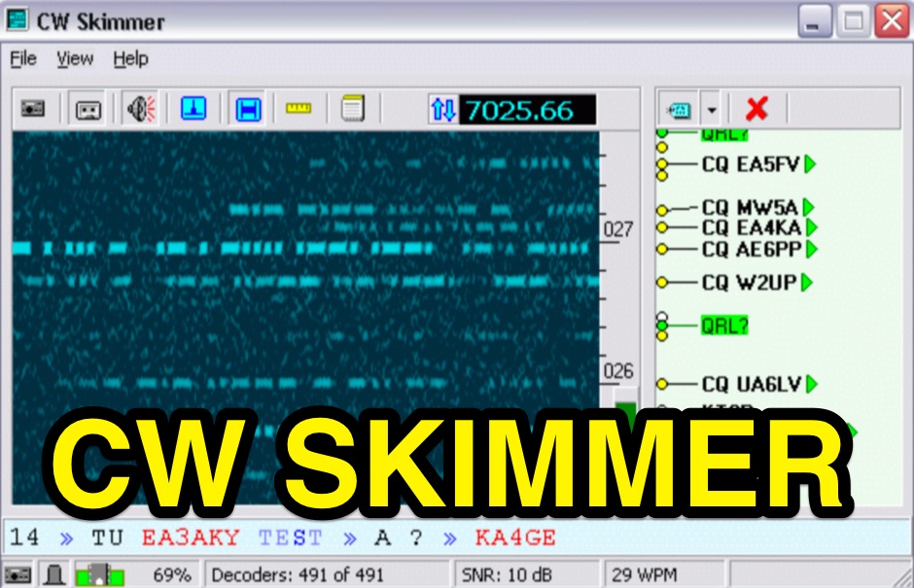Toggle the speaker audio button
Screen dimensions: 914x588
[x=142, y=109]
